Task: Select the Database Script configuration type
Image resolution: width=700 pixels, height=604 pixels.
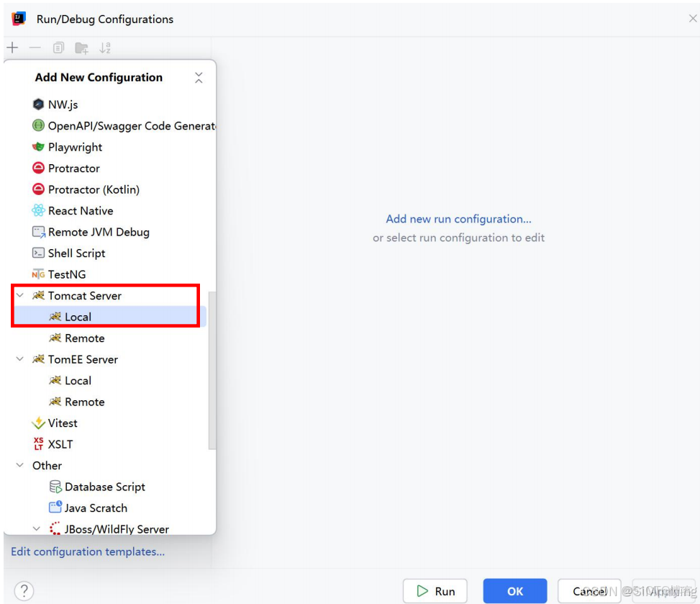Action: pyautogui.click(x=103, y=487)
